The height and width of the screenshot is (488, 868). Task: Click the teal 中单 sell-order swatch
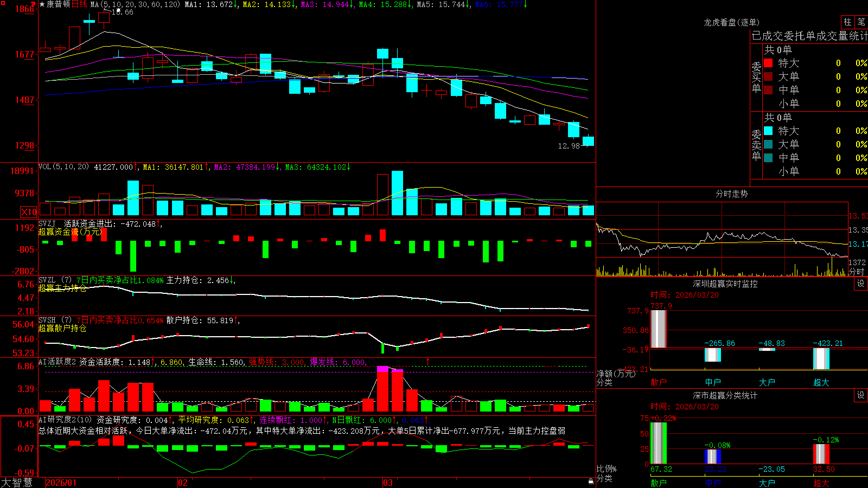(x=768, y=157)
